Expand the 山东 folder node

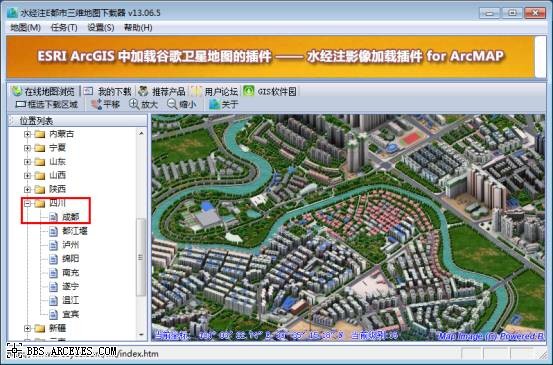click(x=28, y=162)
